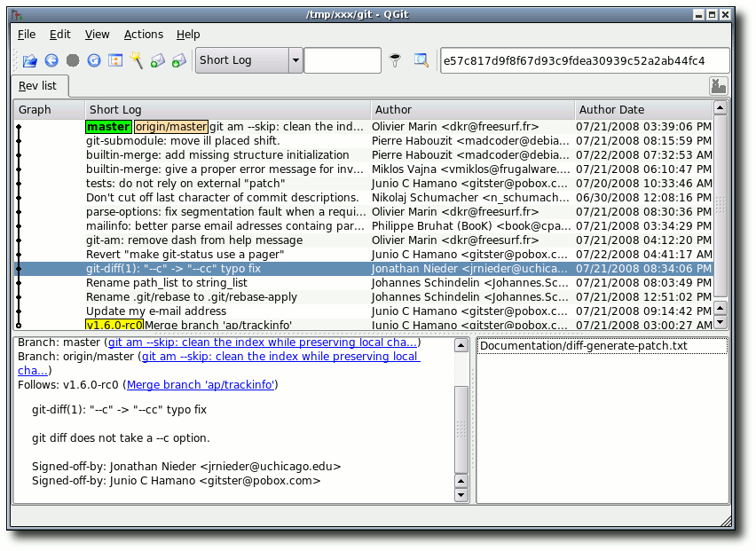Select the highlighted 'git-diff(1): "--c" -> "--cc" typo fix' row
This screenshot has width=756, height=551.
pyautogui.click(x=364, y=269)
